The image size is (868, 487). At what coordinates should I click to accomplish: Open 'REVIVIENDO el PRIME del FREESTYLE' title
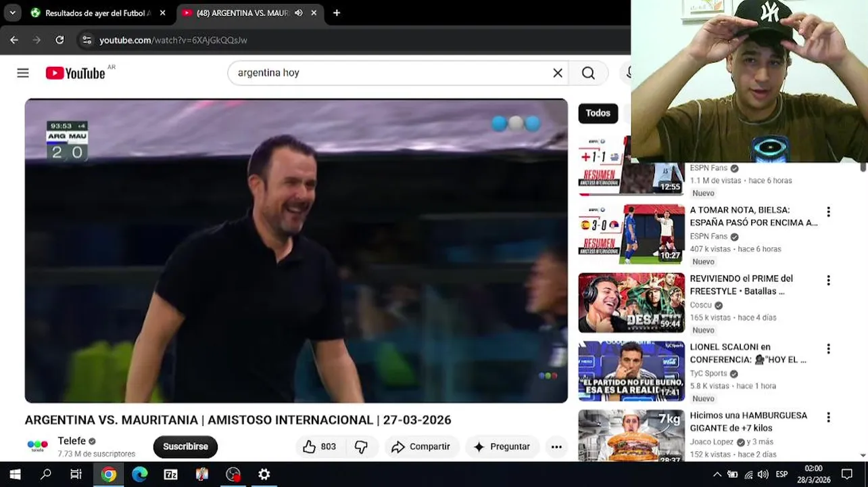point(741,285)
